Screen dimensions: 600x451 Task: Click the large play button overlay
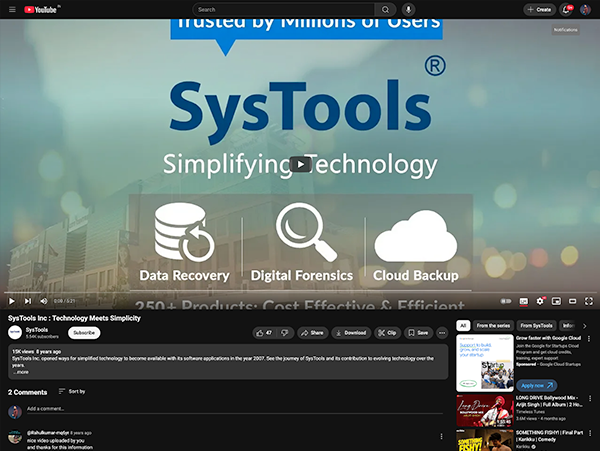[300, 164]
